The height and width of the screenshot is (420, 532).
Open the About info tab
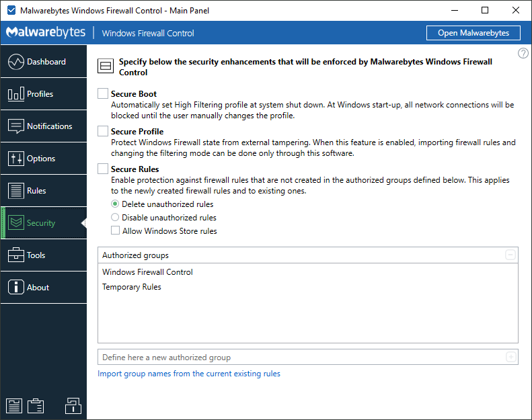(44, 287)
